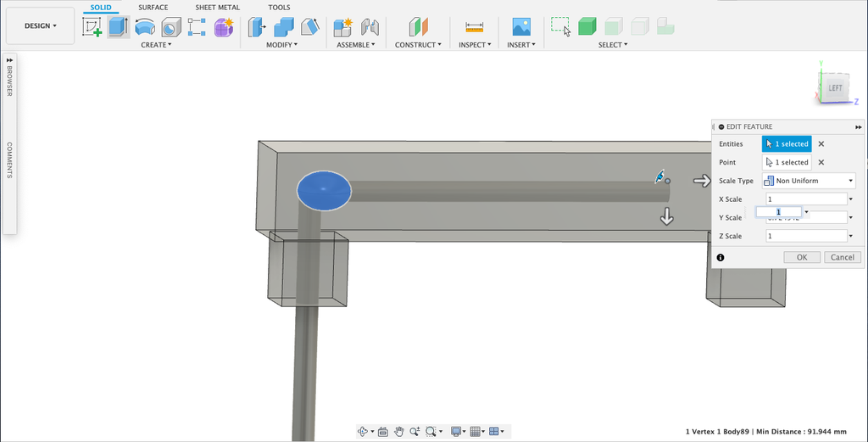
Task: Click the Point '1 selected' selector
Action: pyautogui.click(x=786, y=162)
